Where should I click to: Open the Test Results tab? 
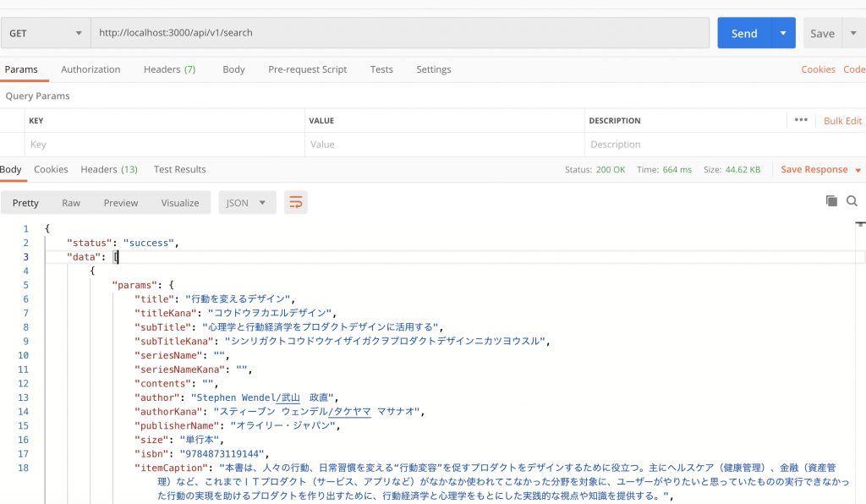coord(179,169)
